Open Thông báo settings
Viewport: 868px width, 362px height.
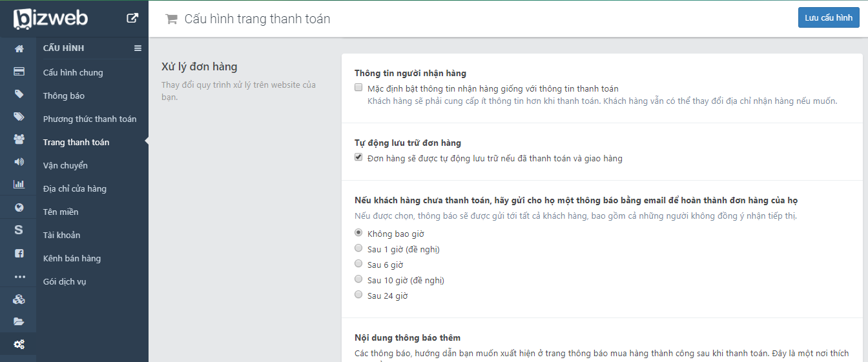[64, 96]
